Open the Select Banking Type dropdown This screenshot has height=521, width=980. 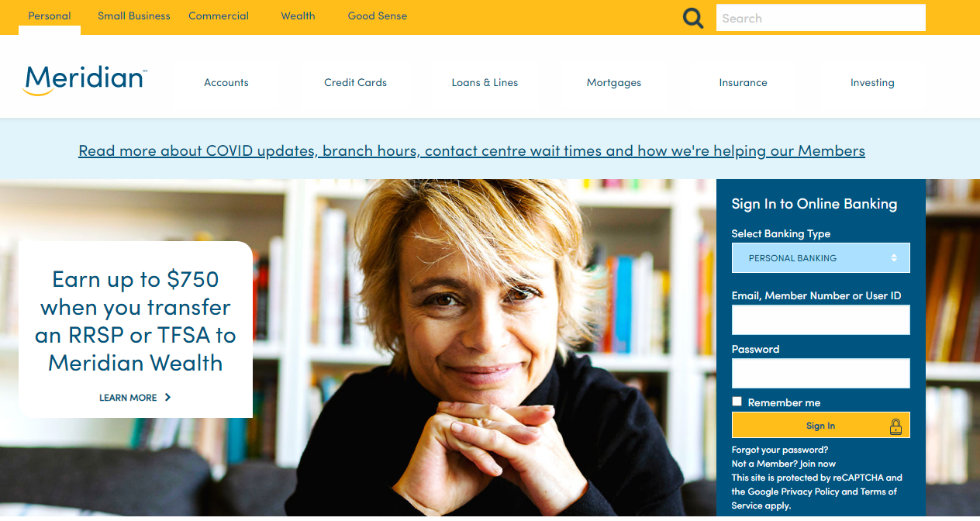(x=820, y=258)
